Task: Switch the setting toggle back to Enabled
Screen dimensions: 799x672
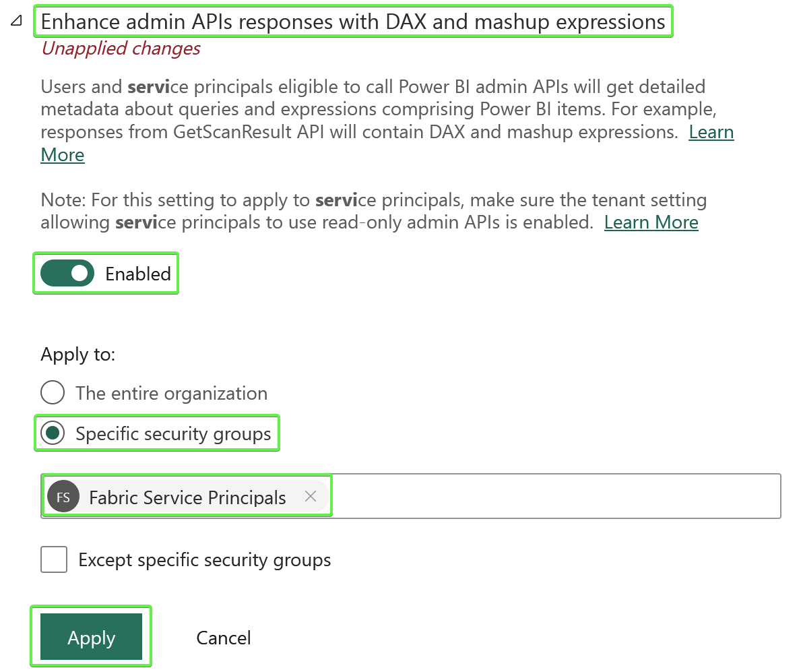Action: click(x=67, y=273)
